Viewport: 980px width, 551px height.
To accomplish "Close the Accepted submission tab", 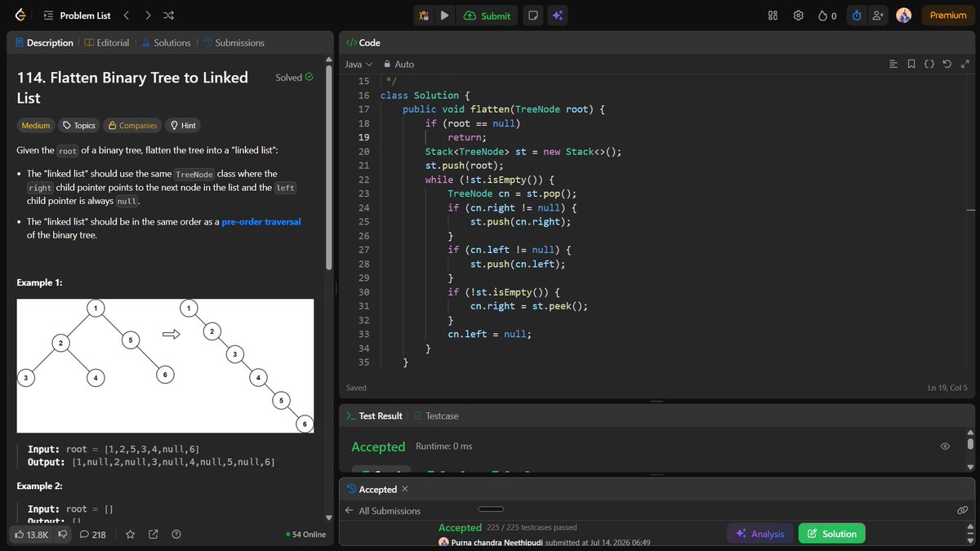I will coord(405,489).
